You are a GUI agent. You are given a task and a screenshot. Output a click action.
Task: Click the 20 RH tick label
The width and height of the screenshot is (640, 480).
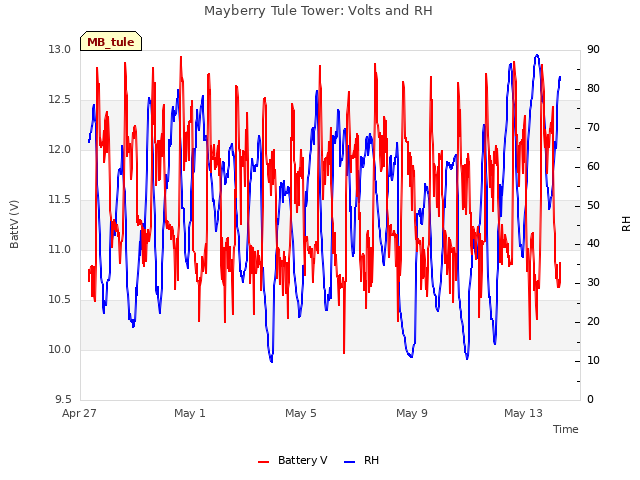point(593,322)
